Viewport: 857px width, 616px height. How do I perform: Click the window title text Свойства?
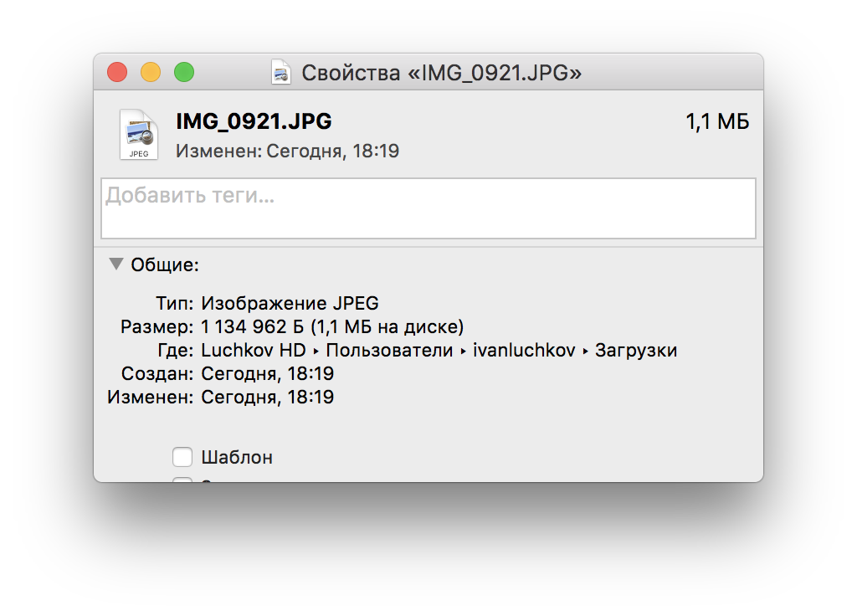click(x=351, y=74)
